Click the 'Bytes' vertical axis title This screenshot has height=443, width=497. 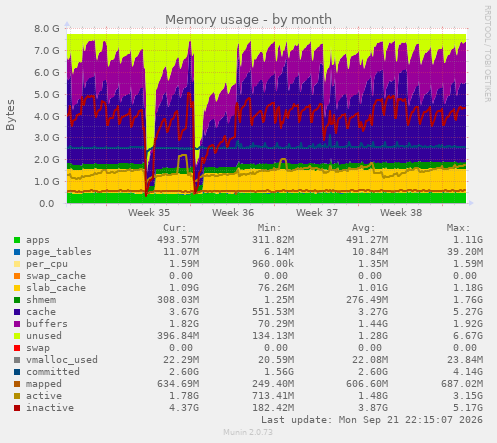10,115
